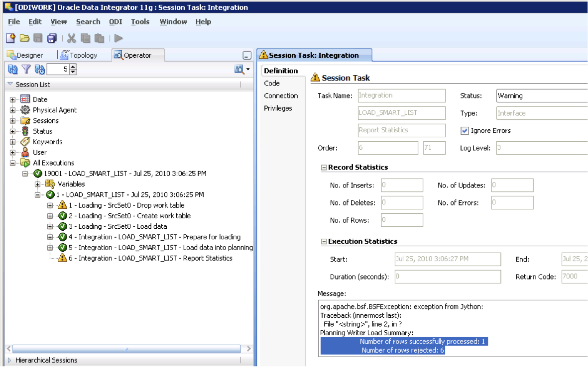Click the Refresh icon in Operator toolbar
The width and height of the screenshot is (588, 367).
tap(13, 69)
